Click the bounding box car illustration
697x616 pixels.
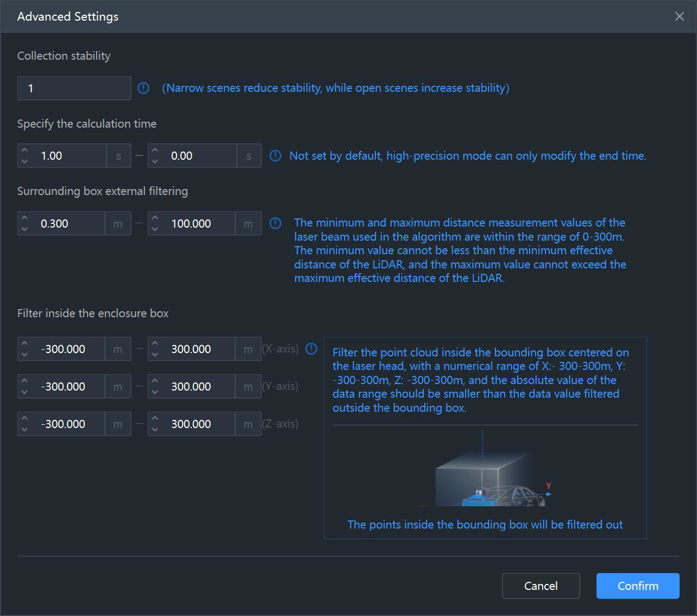click(485, 468)
